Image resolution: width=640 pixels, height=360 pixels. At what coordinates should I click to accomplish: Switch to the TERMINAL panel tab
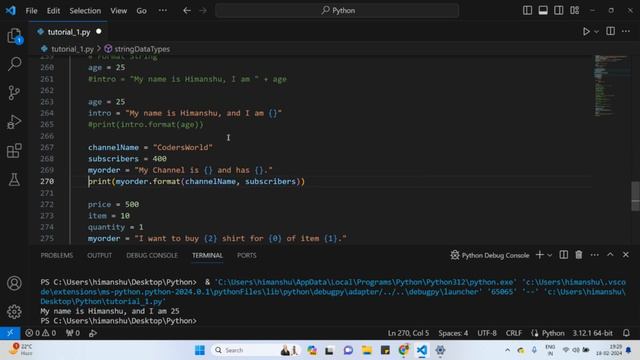[x=207, y=255]
